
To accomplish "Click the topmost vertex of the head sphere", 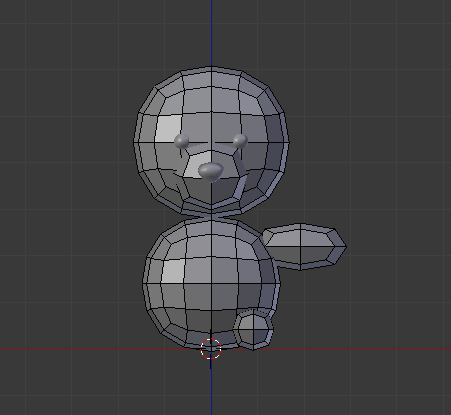I will (211, 67).
